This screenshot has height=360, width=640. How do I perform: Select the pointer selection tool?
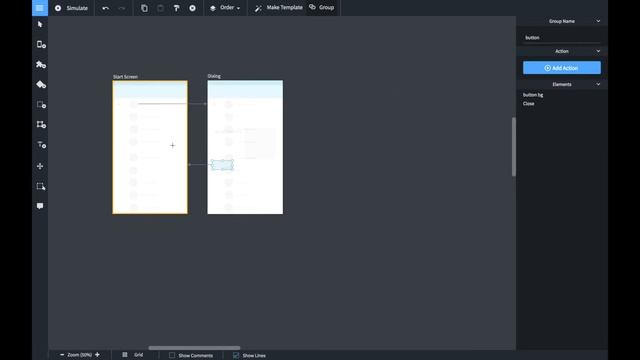pos(40,24)
